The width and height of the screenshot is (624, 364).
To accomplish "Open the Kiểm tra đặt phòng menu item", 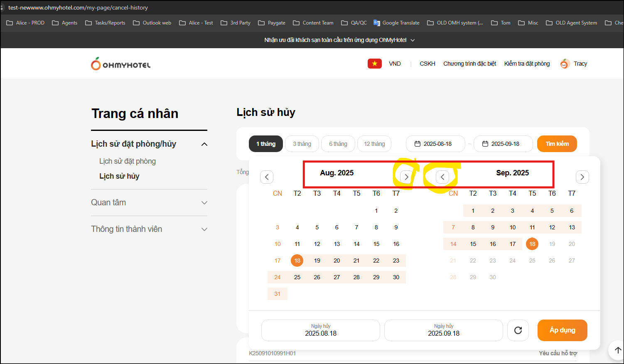I will (x=527, y=64).
